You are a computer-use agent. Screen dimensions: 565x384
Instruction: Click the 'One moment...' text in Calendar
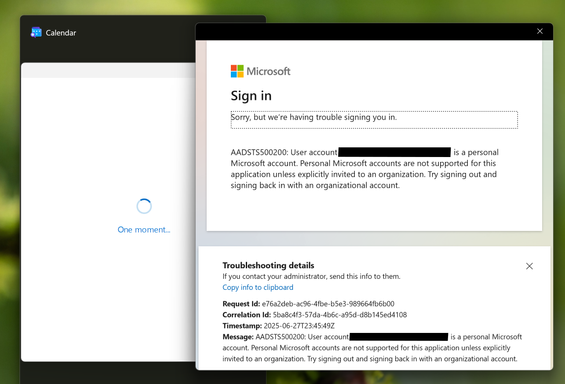[144, 230]
